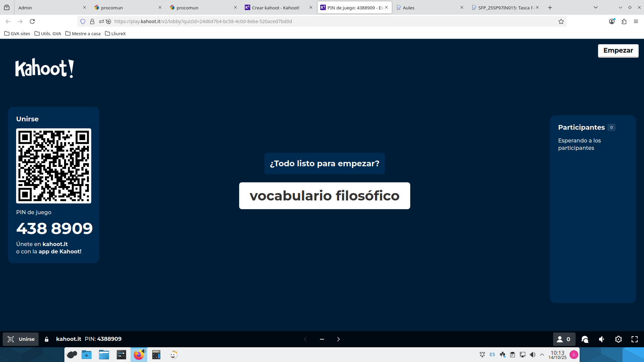Viewport: 644px width, 362px height.
Task: Mute the game music with the speaker icon
Action: pos(601,339)
